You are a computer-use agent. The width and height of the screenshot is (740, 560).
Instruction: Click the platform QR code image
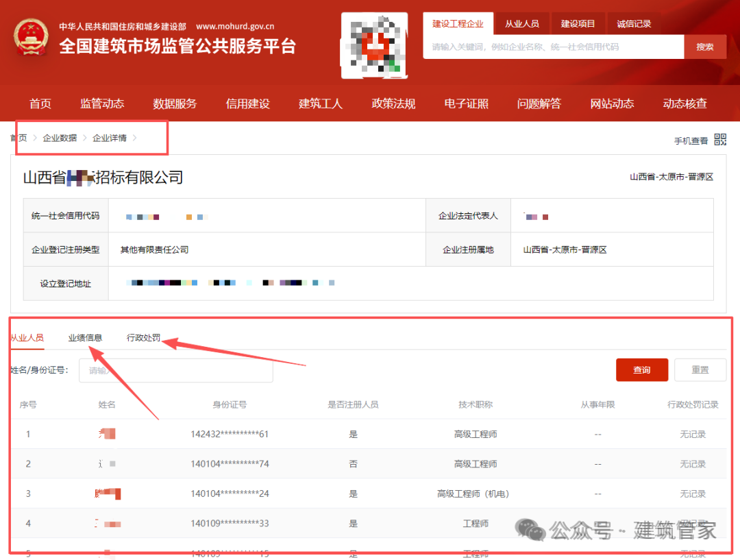coord(374,45)
